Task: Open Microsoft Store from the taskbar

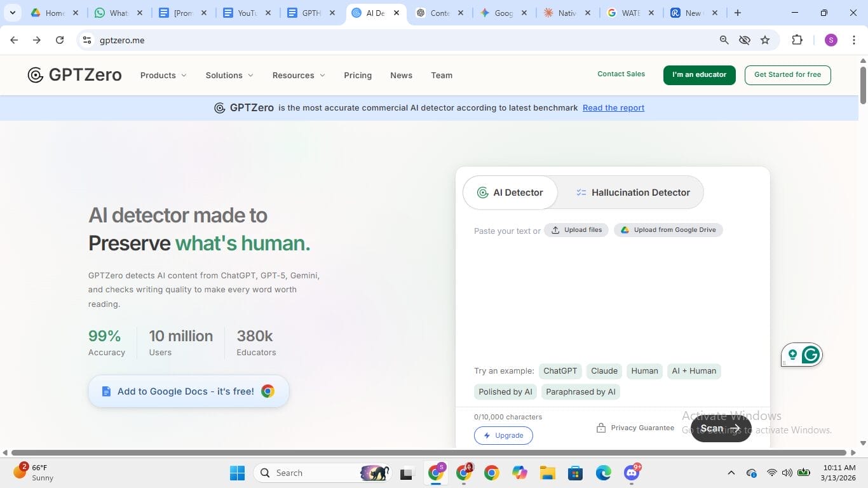Action: pos(575,473)
